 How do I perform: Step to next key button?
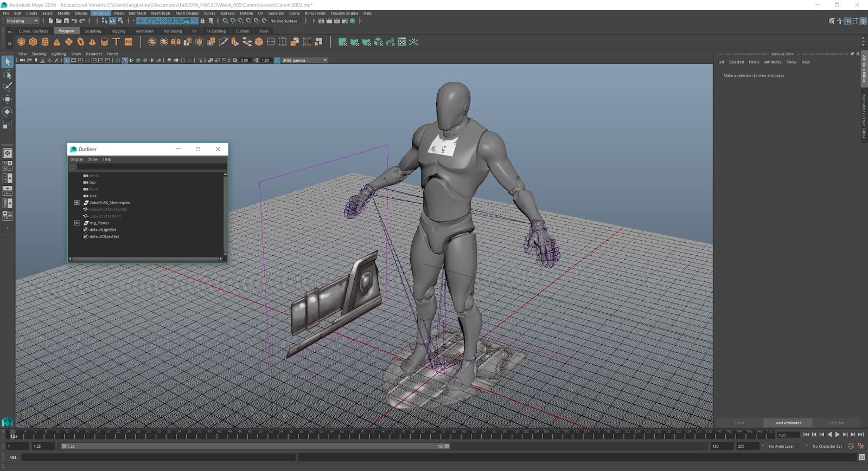[845, 435]
